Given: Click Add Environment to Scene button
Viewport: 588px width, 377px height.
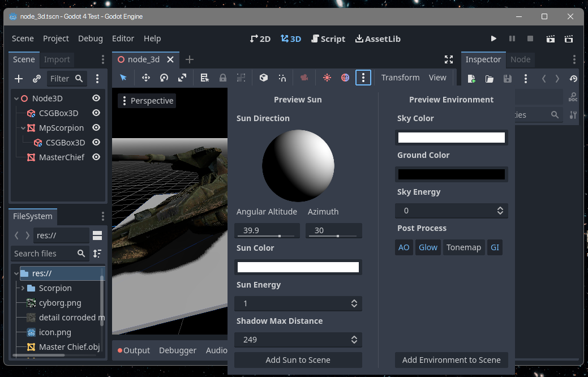Looking at the screenshot, I should point(452,360).
